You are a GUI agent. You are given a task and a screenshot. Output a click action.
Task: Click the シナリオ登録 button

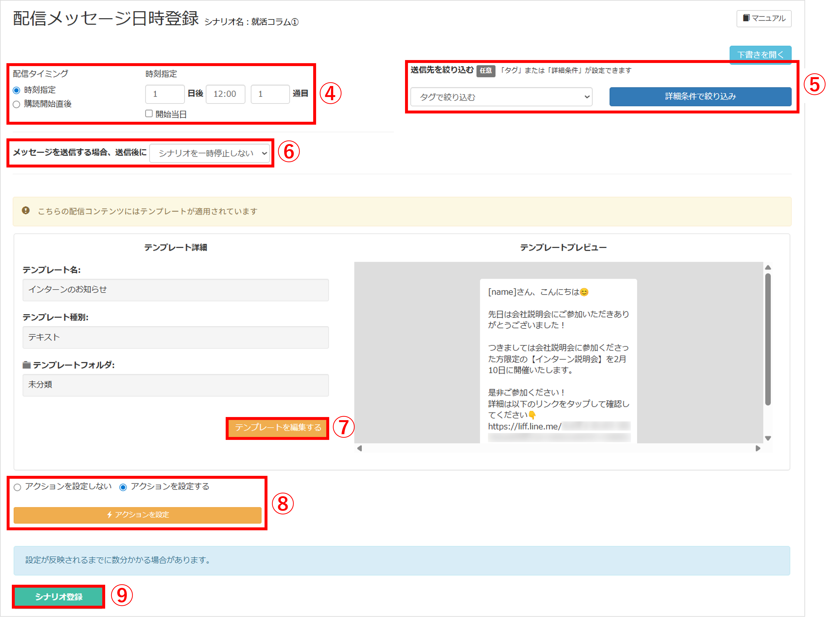click(59, 596)
